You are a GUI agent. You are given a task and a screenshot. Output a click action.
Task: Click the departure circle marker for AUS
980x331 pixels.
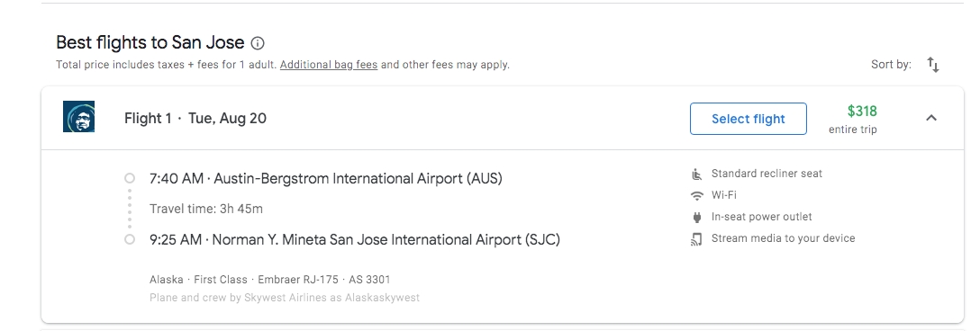[130, 179]
